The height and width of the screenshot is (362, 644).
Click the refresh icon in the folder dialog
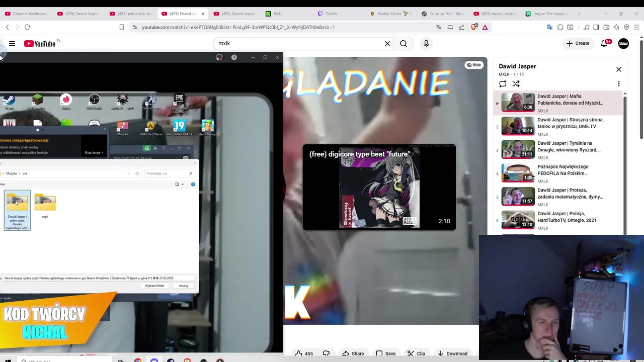(137, 173)
